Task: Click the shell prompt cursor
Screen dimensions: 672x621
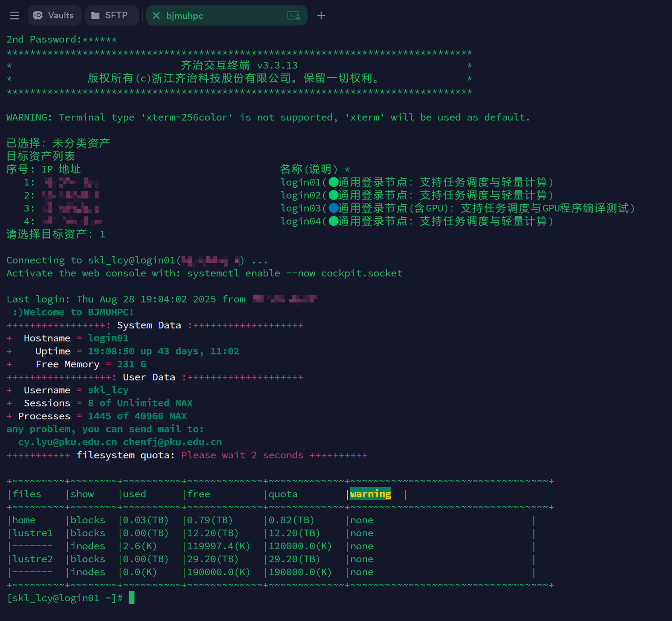Action: click(131, 598)
